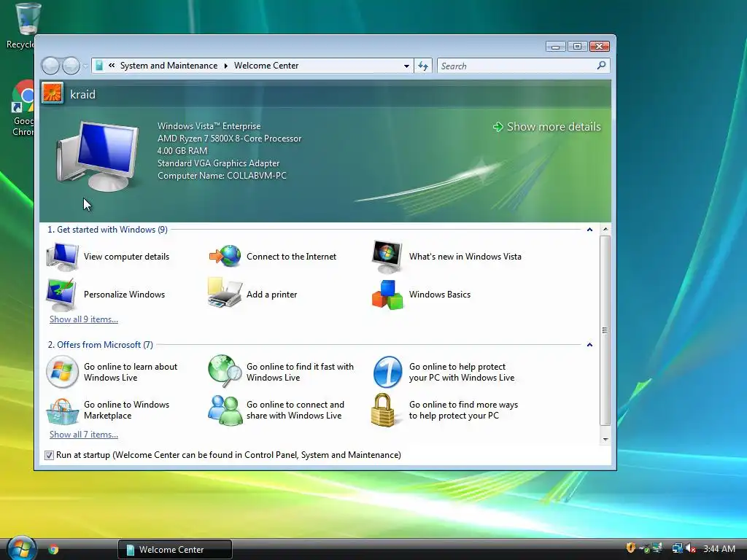This screenshot has height=560, width=747.
Task: Click Show all 9 items link
Action: pyautogui.click(x=84, y=319)
